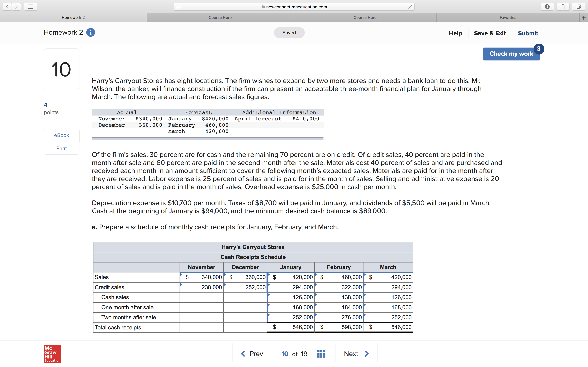Go to next question chevron
Screen dimensions: 588x367
point(367,354)
